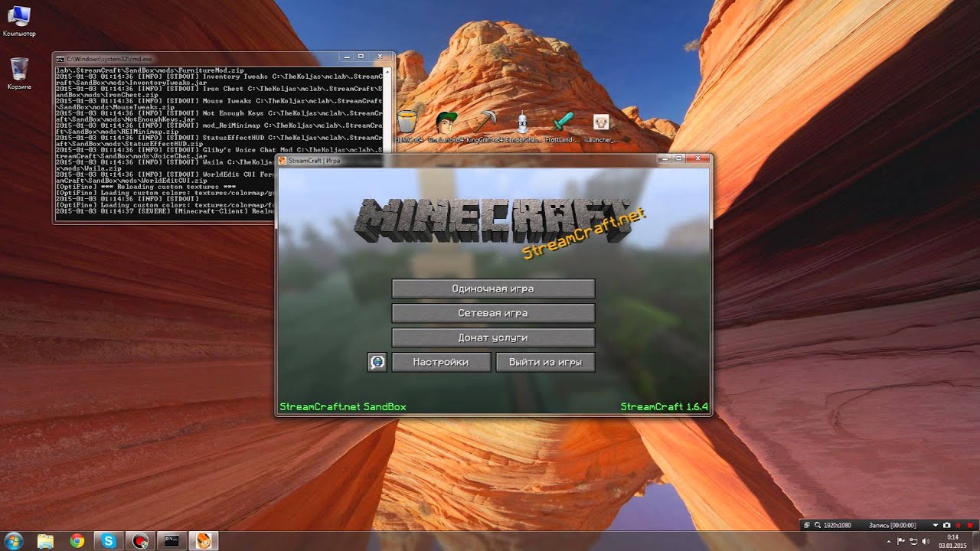Click the Show desktop button
This screenshot has height=551, width=980.
pyautogui.click(x=975, y=540)
